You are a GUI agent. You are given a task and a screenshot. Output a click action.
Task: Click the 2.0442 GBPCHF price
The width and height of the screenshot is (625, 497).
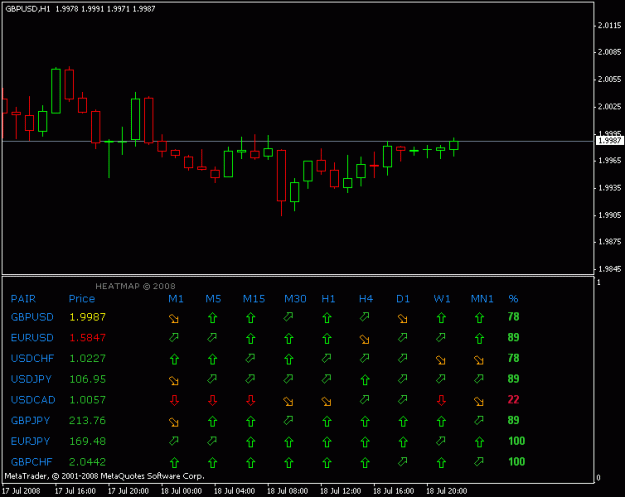pyautogui.click(x=87, y=462)
